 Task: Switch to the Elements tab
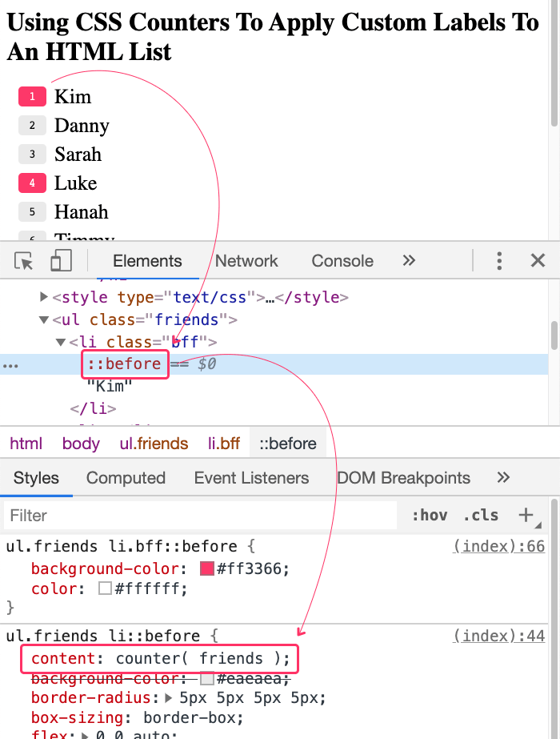(147, 261)
